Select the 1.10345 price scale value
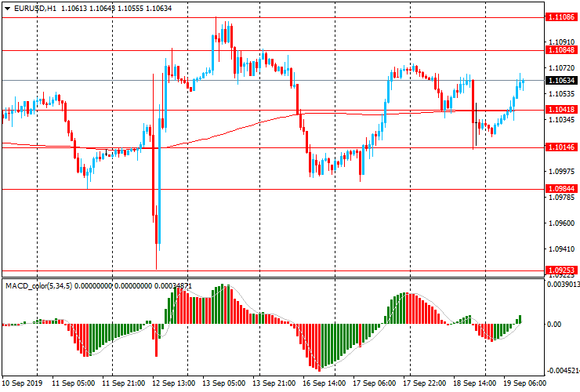 561,120
